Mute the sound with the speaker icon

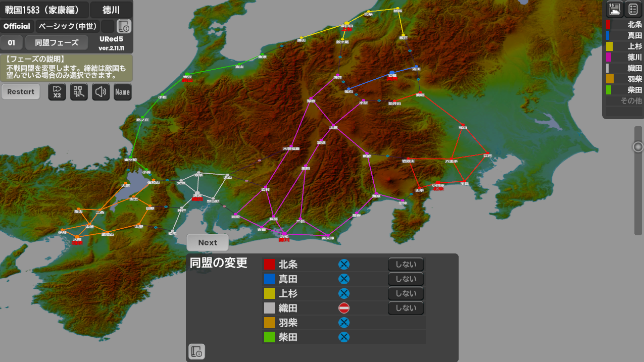[x=101, y=92]
